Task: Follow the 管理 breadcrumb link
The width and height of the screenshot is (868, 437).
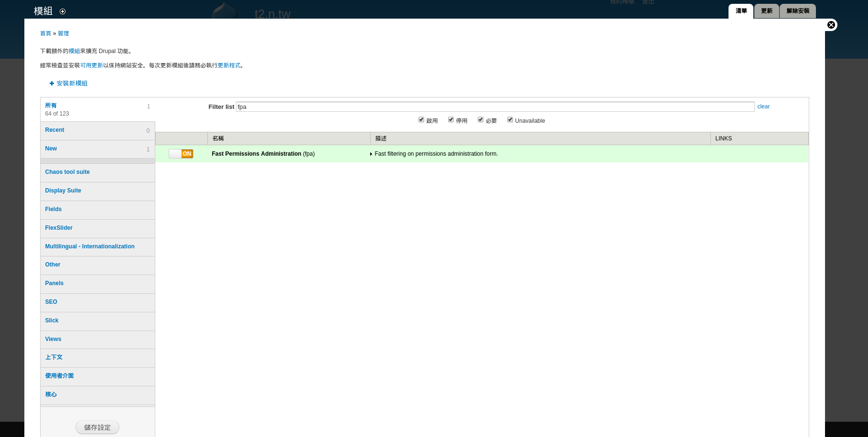Action: [64, 33]
